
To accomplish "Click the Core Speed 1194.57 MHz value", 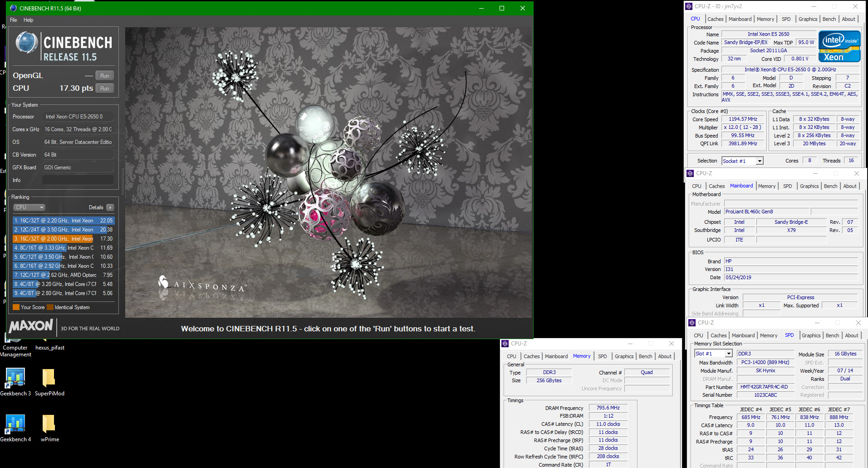I will [x=743, y=119].
